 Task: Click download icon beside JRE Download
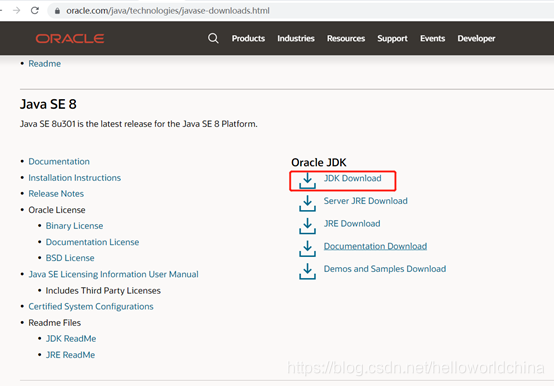(307, 226)
